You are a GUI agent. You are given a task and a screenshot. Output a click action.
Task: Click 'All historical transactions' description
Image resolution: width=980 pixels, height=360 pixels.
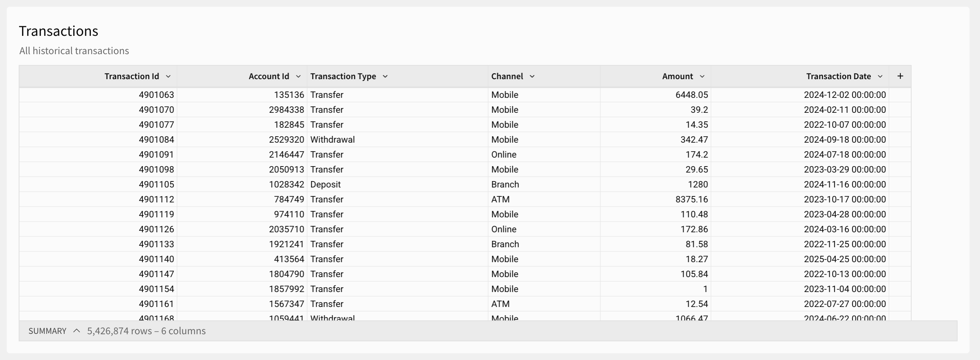pos(74,51)
